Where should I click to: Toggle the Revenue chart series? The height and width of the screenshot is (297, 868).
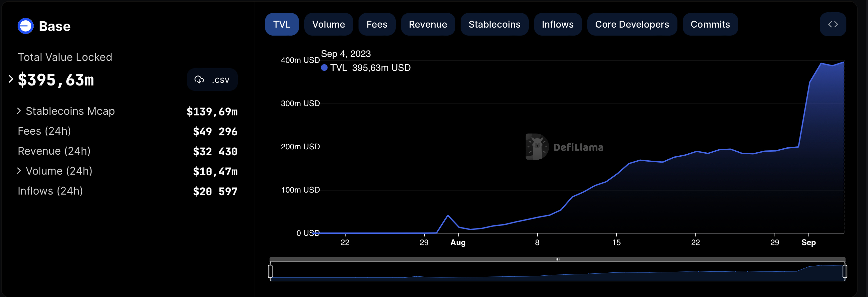click(x=428, y=24)
